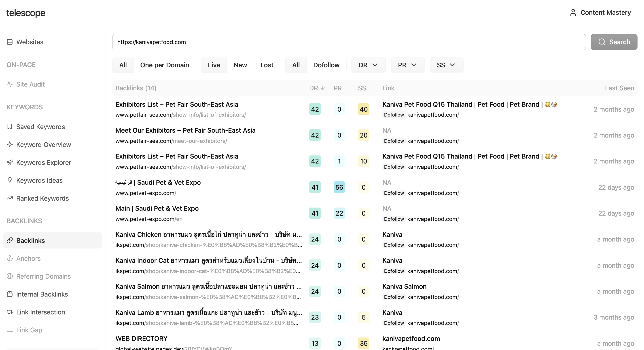This screenshot has height=350, width=644.
Task: Click the Referring Domains globe icon
Action: pos(10,276)
